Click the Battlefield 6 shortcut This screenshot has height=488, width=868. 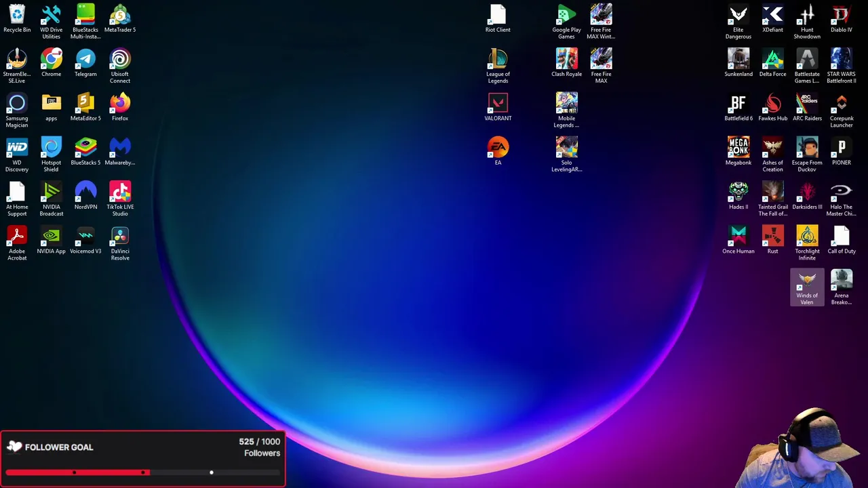(x=738, y=102)
